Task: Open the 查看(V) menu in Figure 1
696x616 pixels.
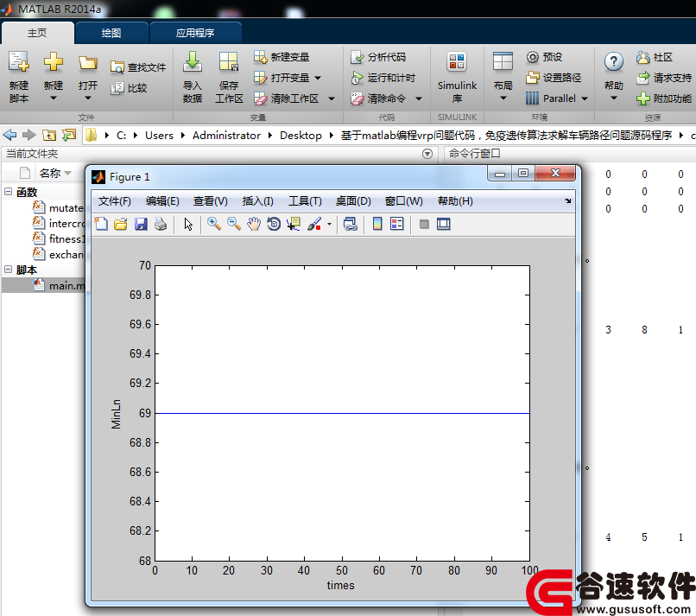Action: coord(211,201)
